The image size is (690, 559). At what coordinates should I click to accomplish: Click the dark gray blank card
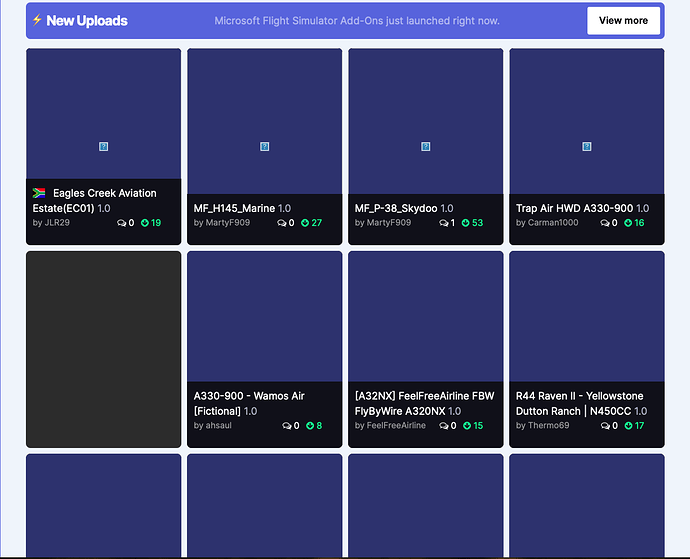click(103, 349)
